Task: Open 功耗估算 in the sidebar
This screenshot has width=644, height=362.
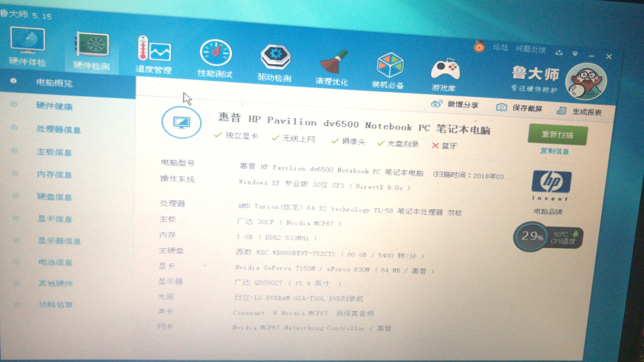Action: pyautogui.click(x=56, y=305)
